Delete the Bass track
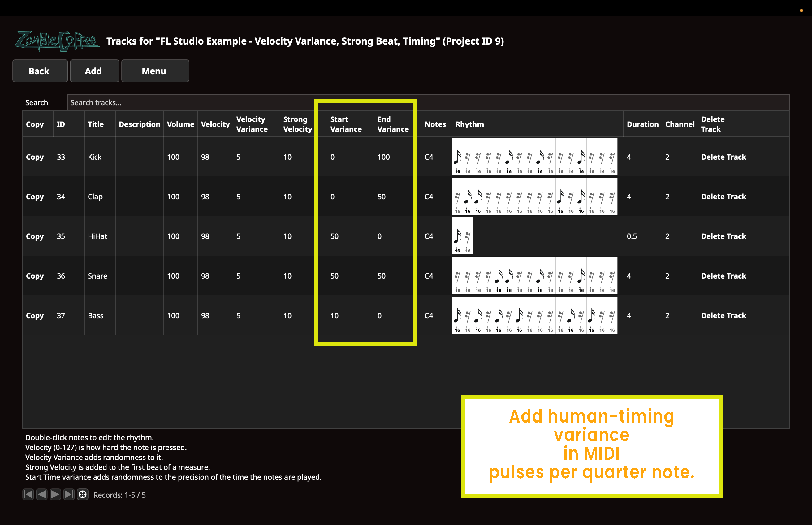This screenshot has width=812, height=525. pos(723,315)
